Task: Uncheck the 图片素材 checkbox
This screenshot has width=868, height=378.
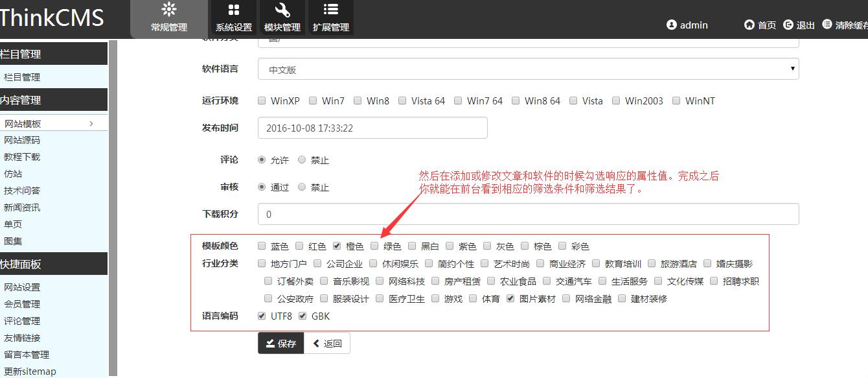Action: (510, 298)
